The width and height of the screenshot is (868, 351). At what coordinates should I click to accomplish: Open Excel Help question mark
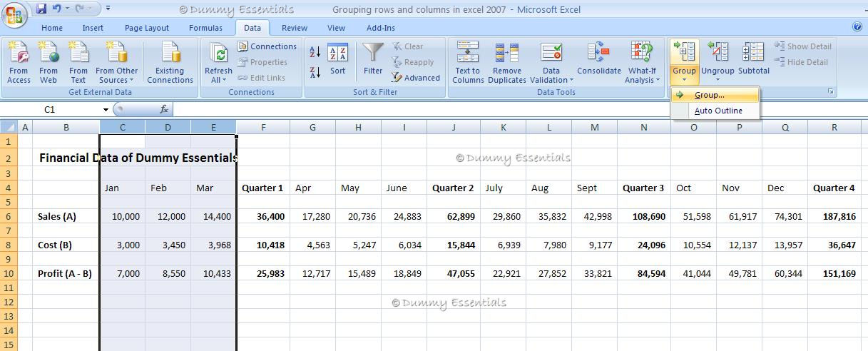(x=857, y=27)
